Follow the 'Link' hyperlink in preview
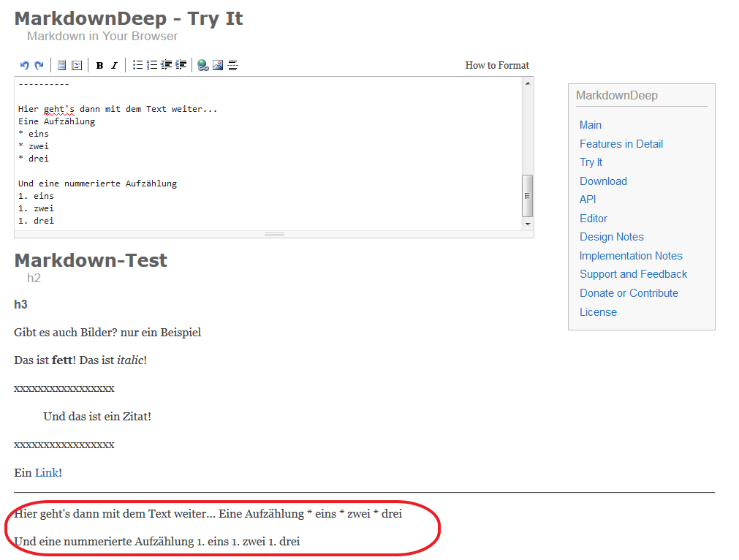 point(47,472)
